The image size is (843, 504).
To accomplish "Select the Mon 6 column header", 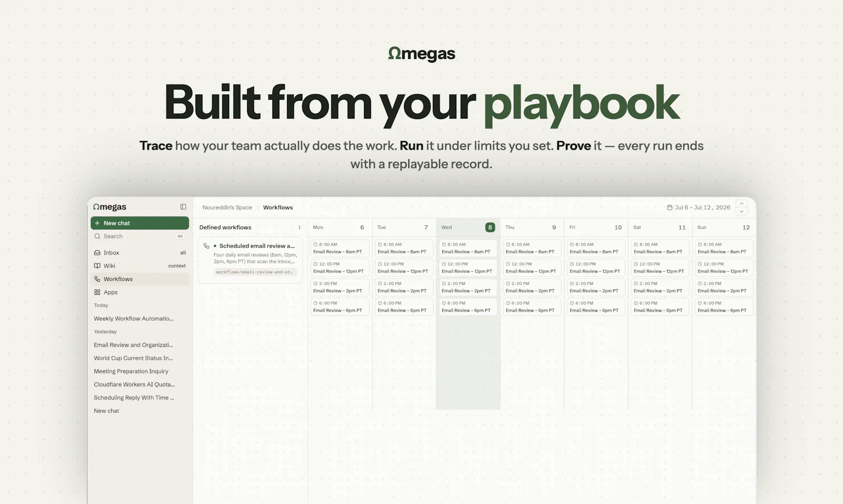I will pos(340,228).
